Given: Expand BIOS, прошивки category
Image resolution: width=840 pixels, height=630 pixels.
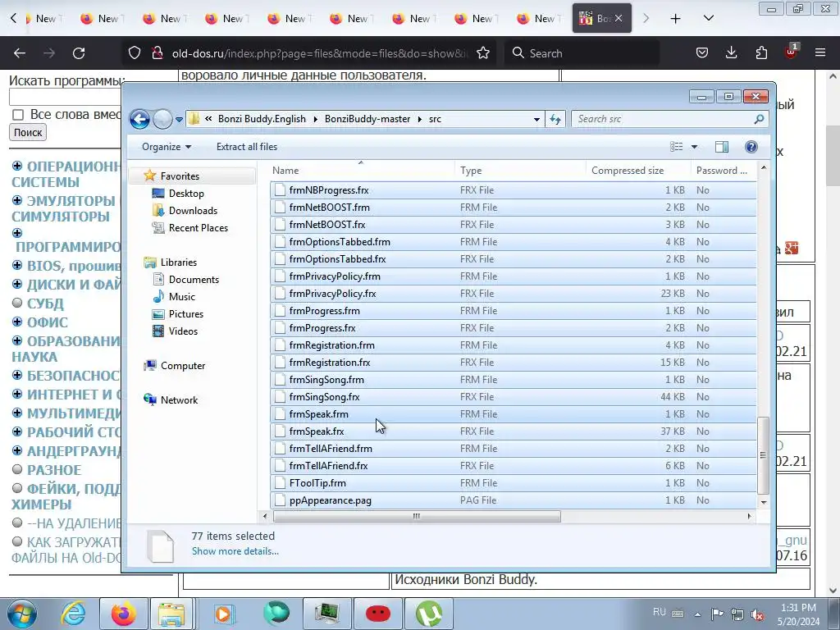Looking at the screenshot, I should 17,265.
